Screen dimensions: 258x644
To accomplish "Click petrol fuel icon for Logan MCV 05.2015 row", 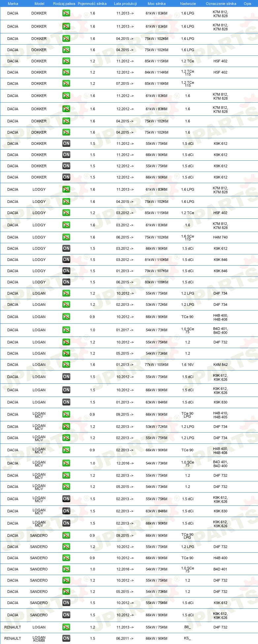I will tap(66, 487).
